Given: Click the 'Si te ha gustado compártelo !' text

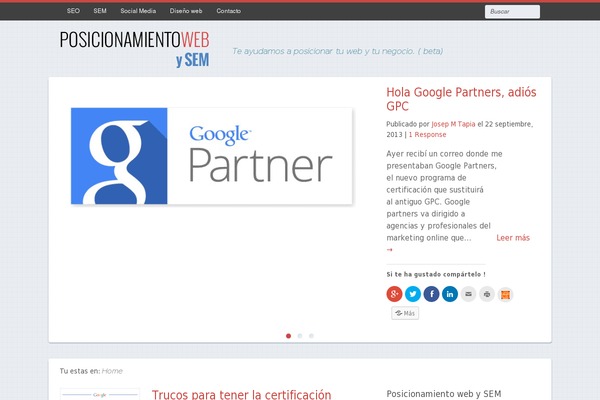Looking at the screenshot, I should 436,274.
